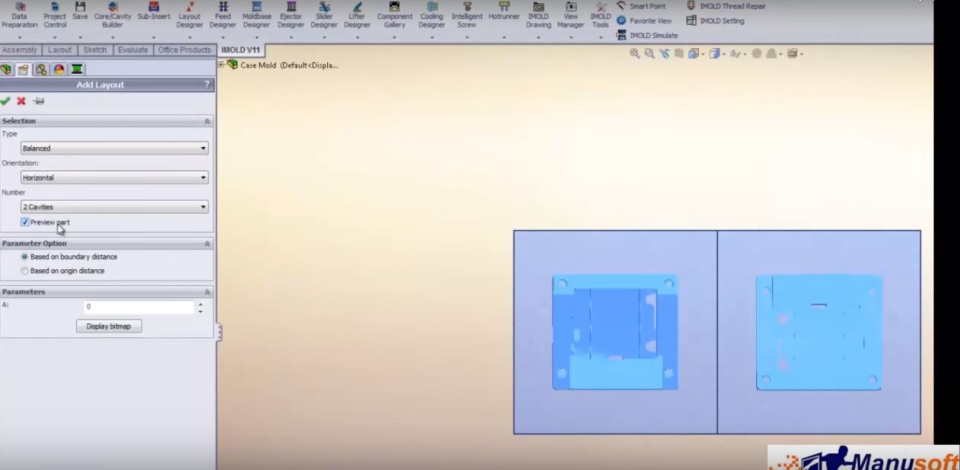Select the right cavity part preview

point(819,332)
